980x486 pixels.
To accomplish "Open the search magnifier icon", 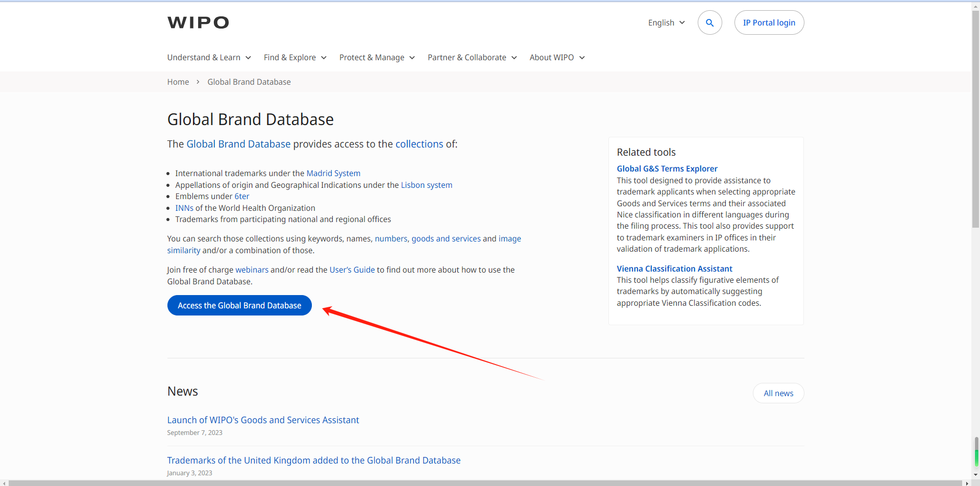I will tap(709, 22).
